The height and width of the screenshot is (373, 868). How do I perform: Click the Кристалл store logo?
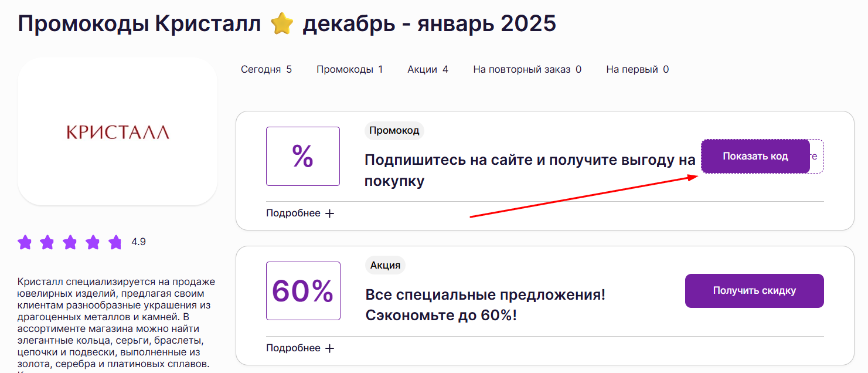(x=117, y=131)
